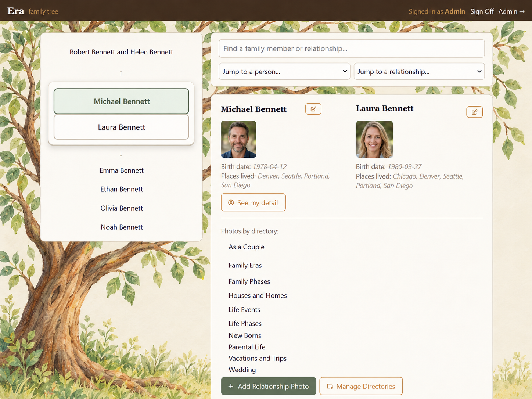Open the Life Events photo directory
Viewport: 532px width, 399px height.
click(244, 309)
